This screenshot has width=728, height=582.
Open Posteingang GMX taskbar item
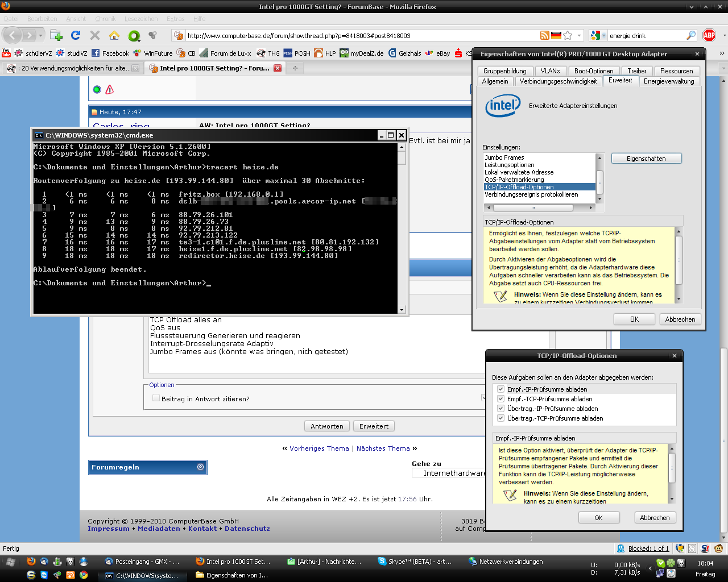(142, 562)
